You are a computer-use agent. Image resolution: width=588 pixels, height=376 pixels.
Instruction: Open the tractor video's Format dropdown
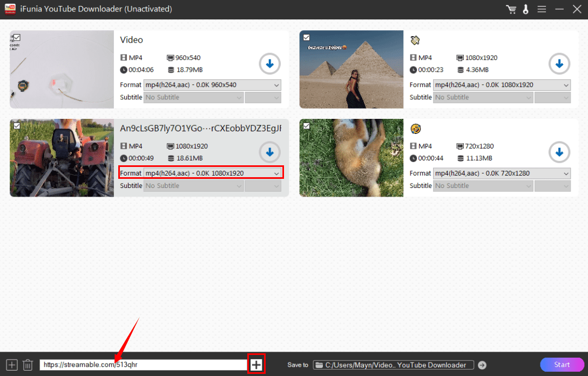(x=212, y=173)
